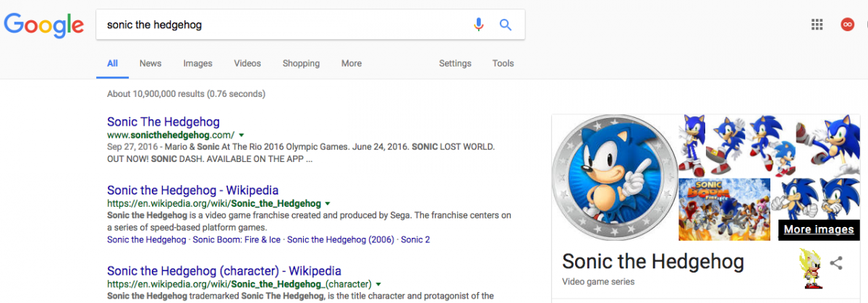The image size is (868, 303).
Task: Expand dropdown arrow beside Sonic character Wikipedia URL
Action: (x=378, y=284)
